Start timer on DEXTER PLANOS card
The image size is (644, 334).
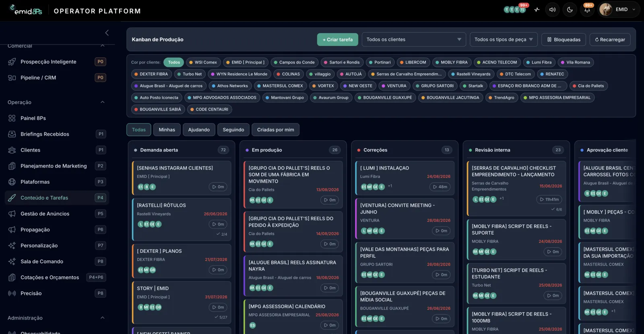[218, 270]
